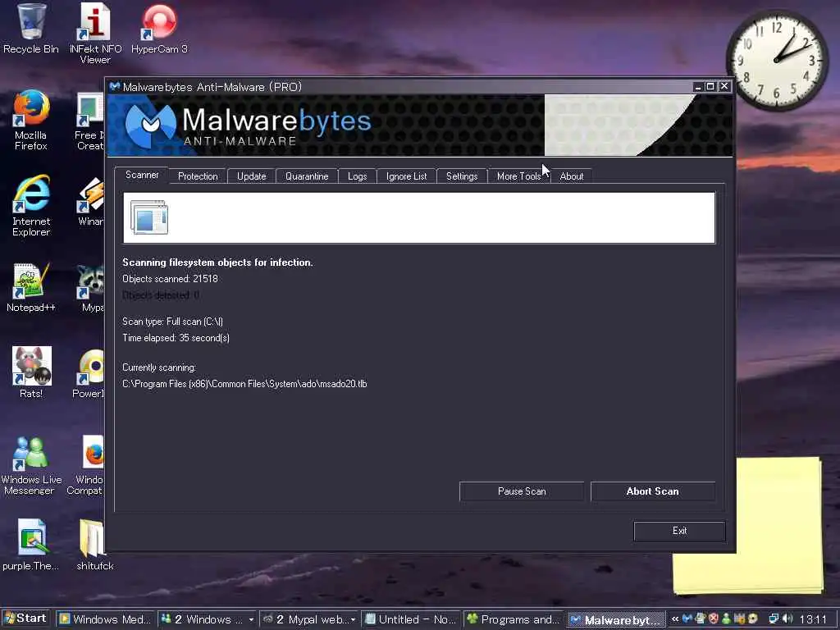The height and width of the screenshot is (630, 840).
Task: Switch to Windows Media taskbar item
Action: [x=105, y=619]
